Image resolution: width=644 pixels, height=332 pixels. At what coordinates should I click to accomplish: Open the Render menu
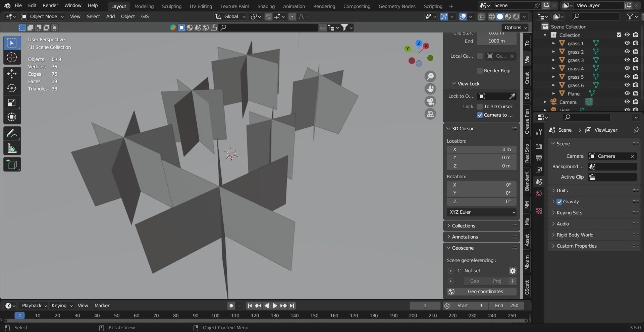(x=50, y=5)
